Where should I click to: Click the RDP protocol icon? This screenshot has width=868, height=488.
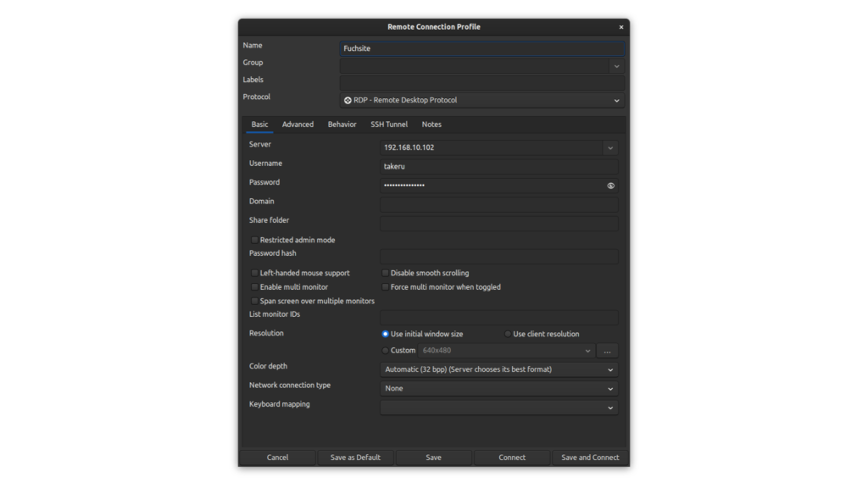348,100
